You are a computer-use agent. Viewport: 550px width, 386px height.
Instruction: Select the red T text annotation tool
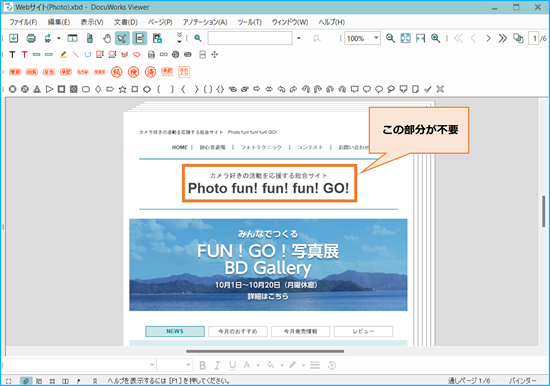point(24,54)
